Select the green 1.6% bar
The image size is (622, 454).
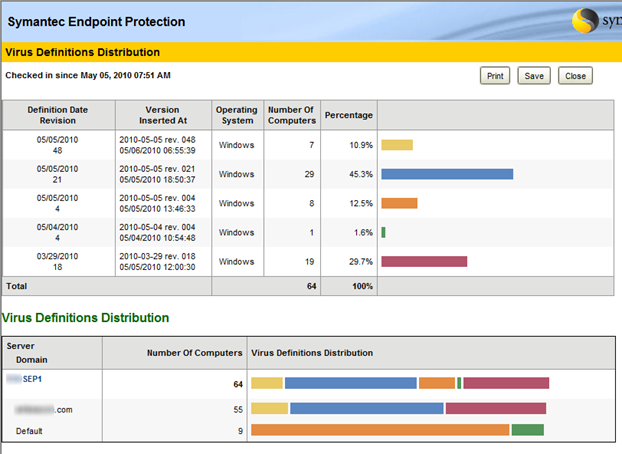384,232
